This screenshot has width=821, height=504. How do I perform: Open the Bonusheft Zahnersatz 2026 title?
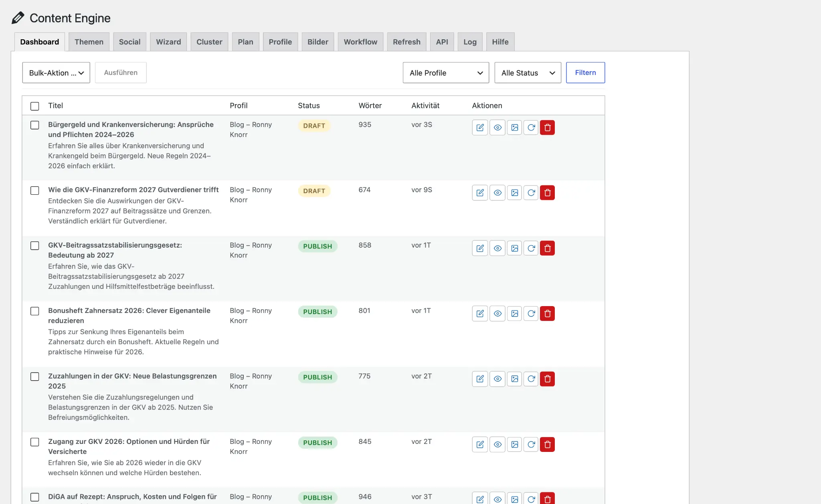(129, 315)
